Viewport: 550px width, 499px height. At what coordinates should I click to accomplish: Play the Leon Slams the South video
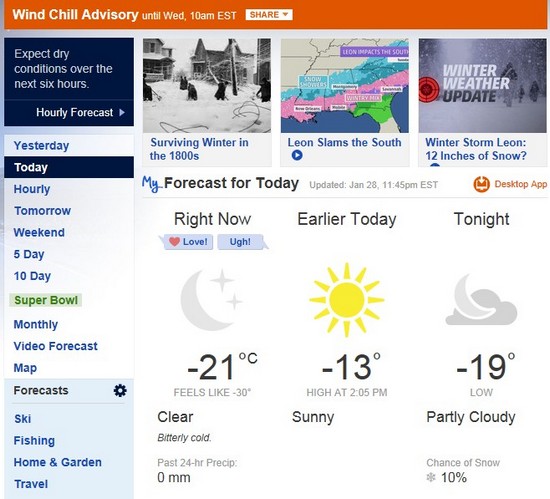(297, 155)
